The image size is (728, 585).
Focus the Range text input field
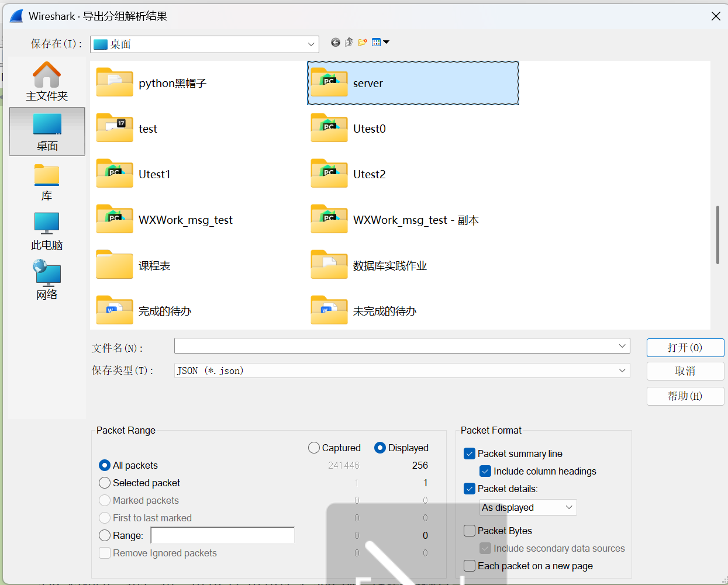pyautogui.click(x=223, y=535)
